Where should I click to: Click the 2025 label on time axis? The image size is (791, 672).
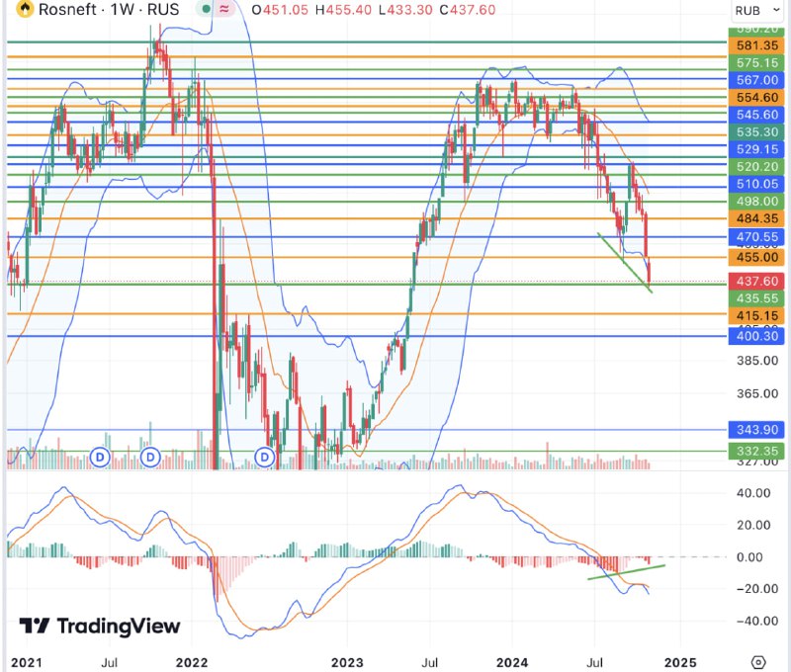click(680, 662)
